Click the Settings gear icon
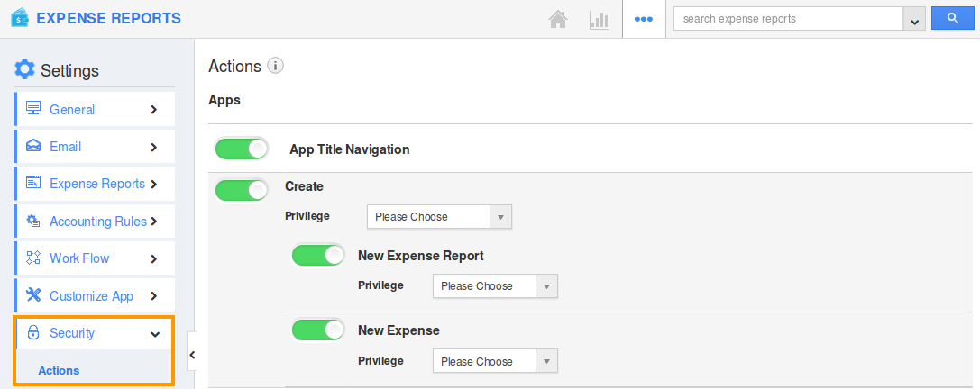Viewport: 980px width, 389px height. [x=24, y=69]
